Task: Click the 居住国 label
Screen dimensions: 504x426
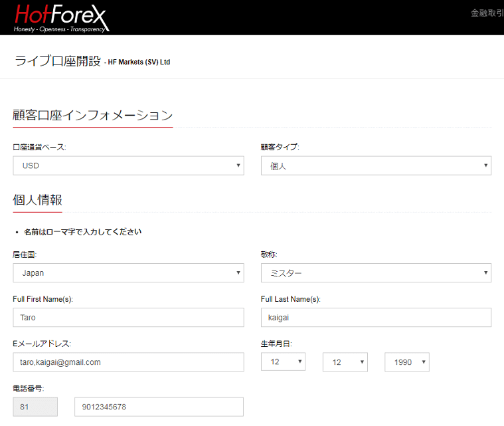Action: [x=25, y=255]
